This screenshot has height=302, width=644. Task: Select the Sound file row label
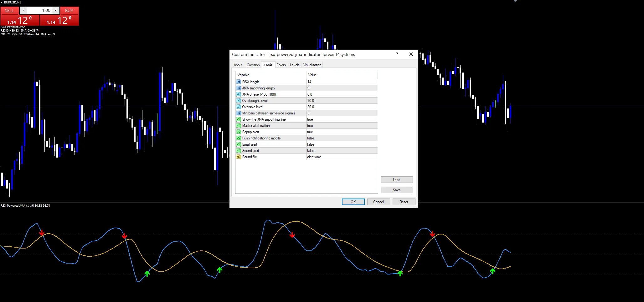(250, 157)
